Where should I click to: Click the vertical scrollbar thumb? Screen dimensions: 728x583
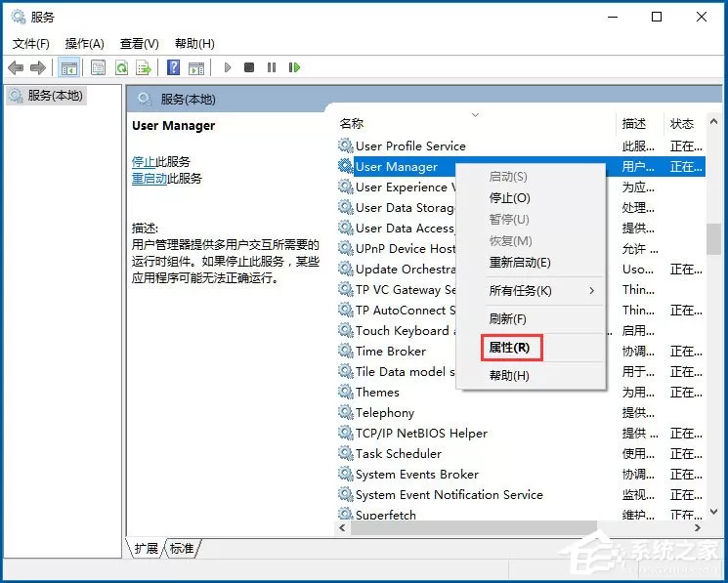coord(713,239)
